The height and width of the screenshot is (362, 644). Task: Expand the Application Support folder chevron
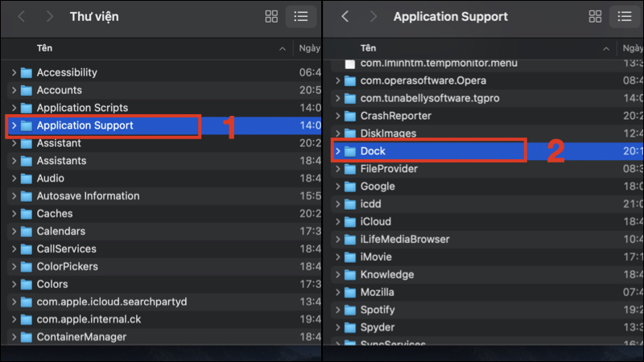click(x=14, y=125)
